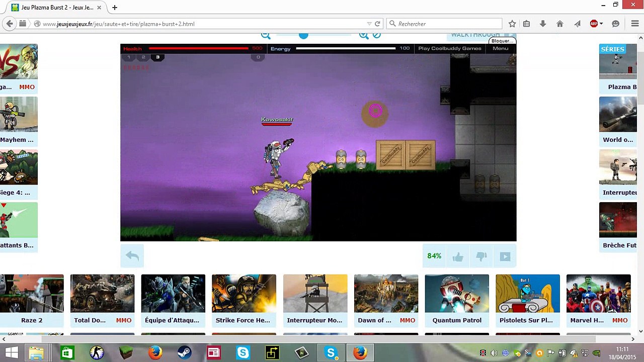Image resolution: width=644 pixels, height=362 pixels.
Task: Click the 84% rating text
Action: (x=434, y=256)
